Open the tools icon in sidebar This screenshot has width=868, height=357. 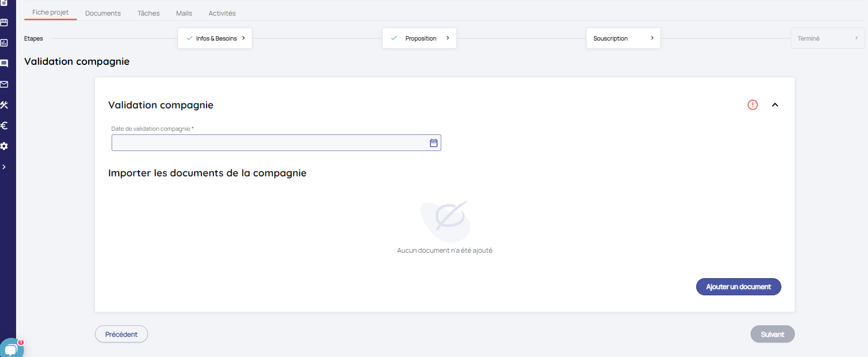click(4, 105)
